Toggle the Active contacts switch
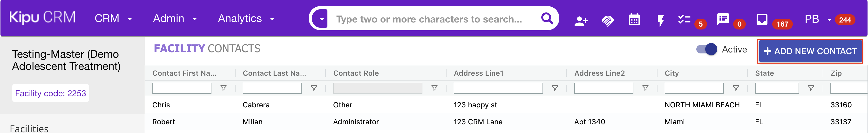The width and height of the screenshot is (868, 133). click(x=707, y=49)
